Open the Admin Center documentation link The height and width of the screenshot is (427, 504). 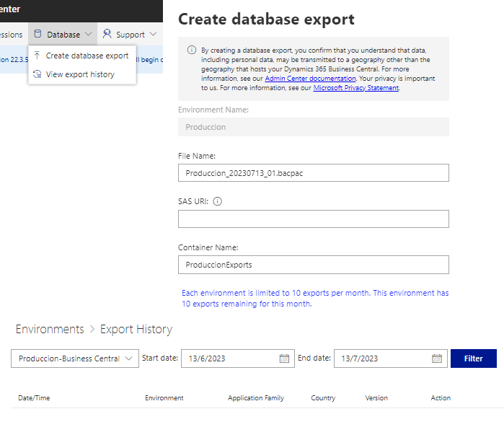pos(310,78)
